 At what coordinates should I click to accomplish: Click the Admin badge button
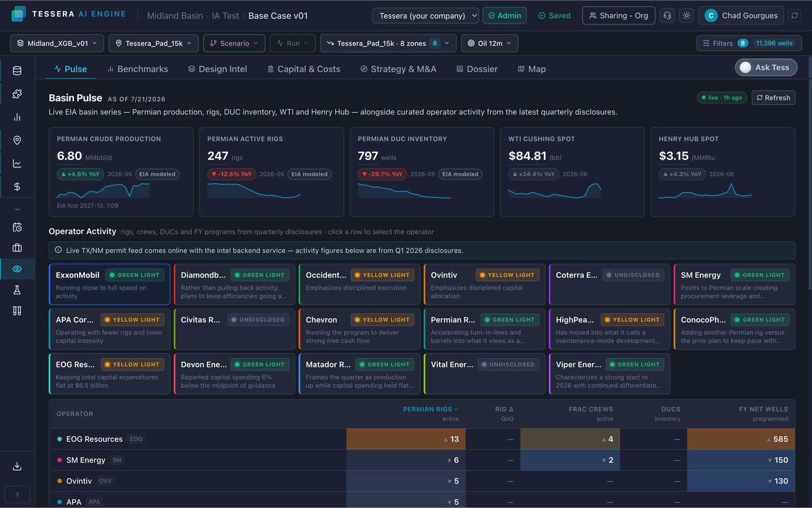coord(504,16)
